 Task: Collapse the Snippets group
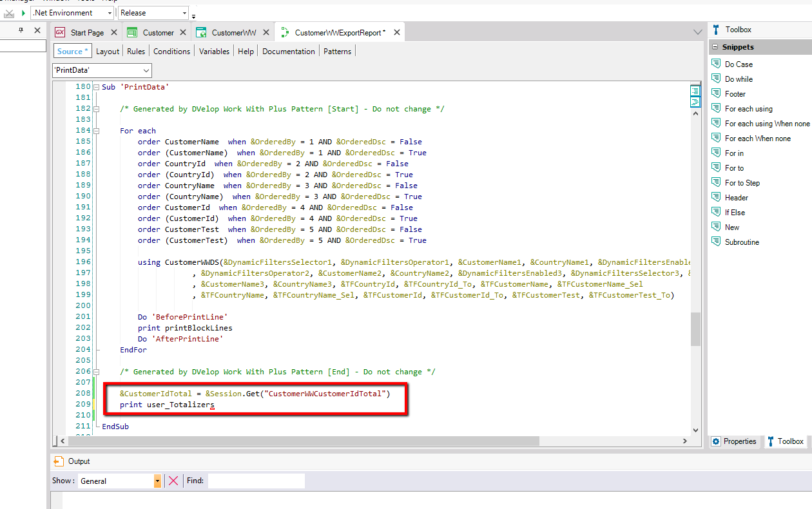click(715, 47)
